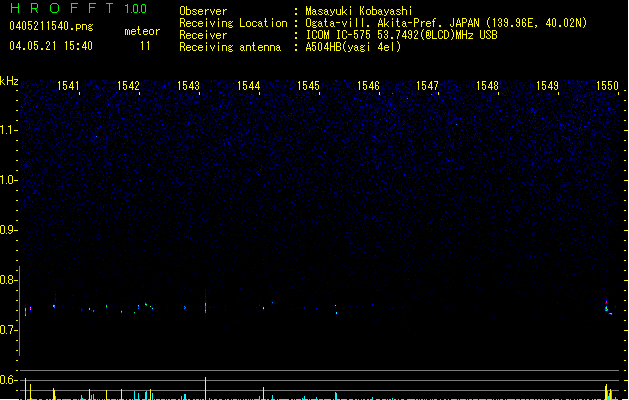This screenshot has height=400, width=629.
Task: Click the 1547 time marker
Action: 428,86
